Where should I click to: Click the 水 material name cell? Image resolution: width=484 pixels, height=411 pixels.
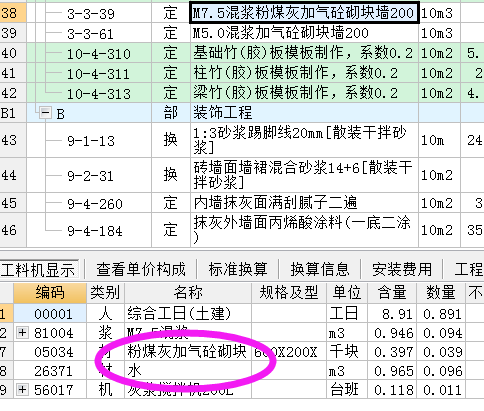tap(188, 371)
